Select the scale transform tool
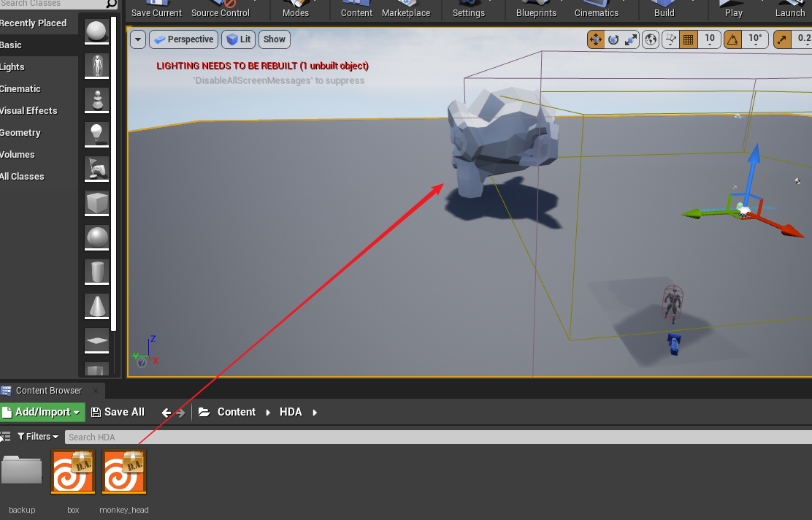The height and width of the screenshot is (520, 812). pyautogui.click(x=631, y=39)
